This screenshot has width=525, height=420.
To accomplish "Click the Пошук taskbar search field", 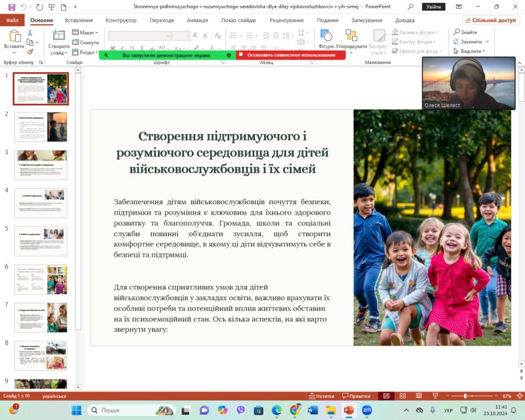I will [131, 410].
